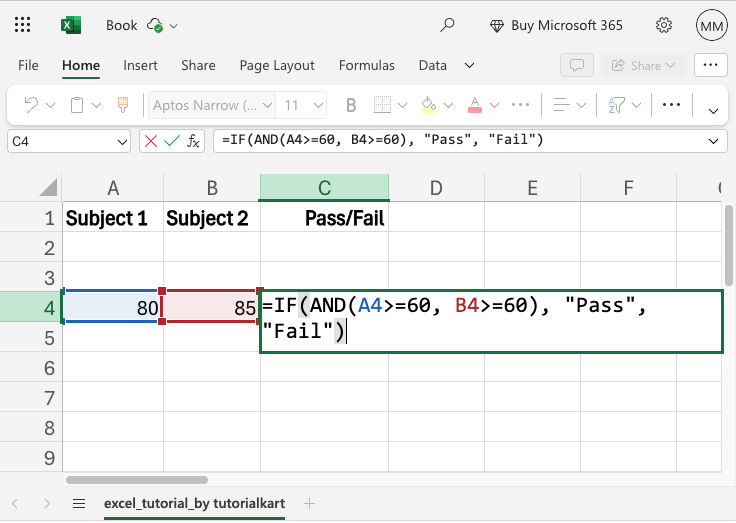The height and width of the screenshot is (523, 736).
Task: Open more ribbon commands ellipsis
Action: 671,105
